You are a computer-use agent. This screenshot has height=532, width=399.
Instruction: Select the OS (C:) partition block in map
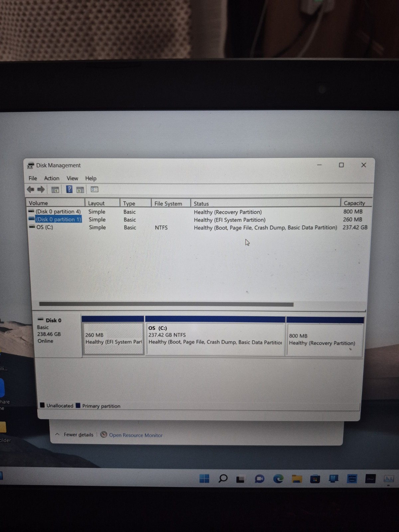coord(215,338)
